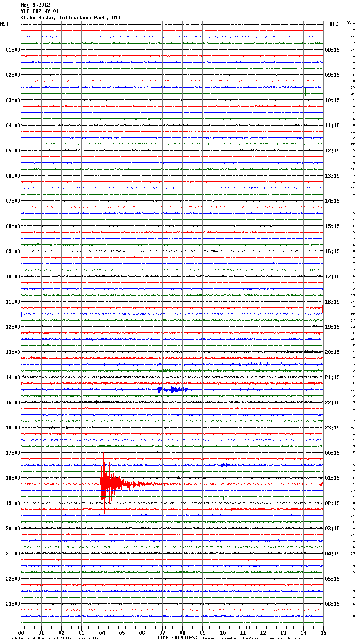Click the 'MST' time zone heading
Image resolution: width=357 pixels, height=644 pixels.
pos(4,24)
